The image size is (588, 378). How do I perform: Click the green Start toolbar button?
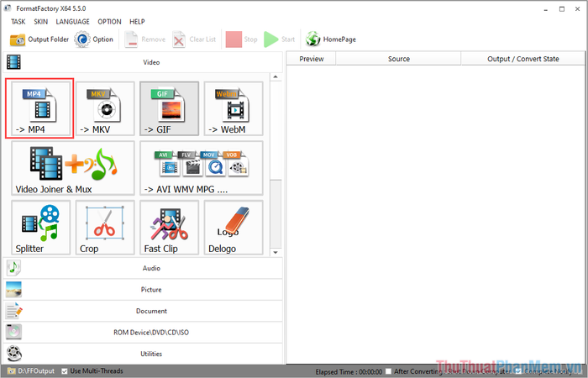tap(280, 39)
